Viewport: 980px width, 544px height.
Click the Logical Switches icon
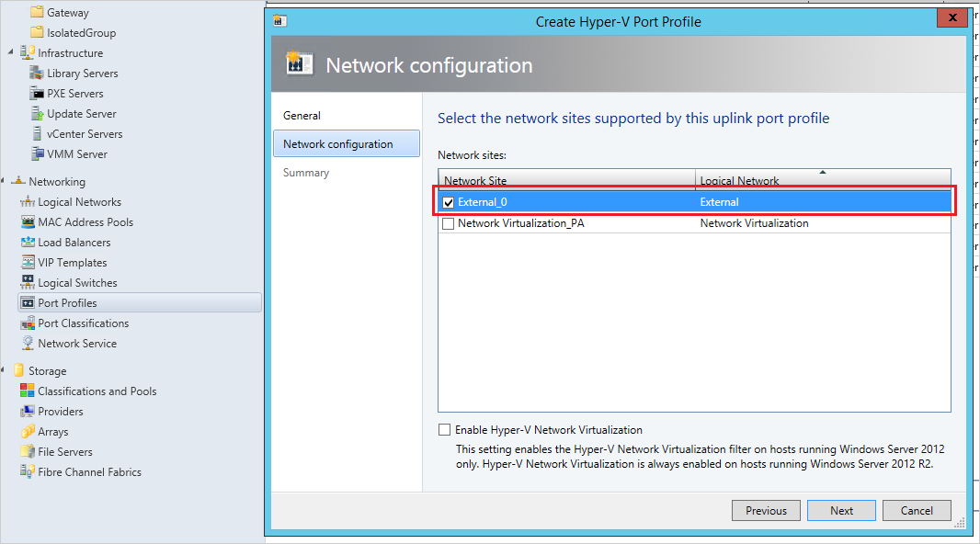(x=28, y=282)
